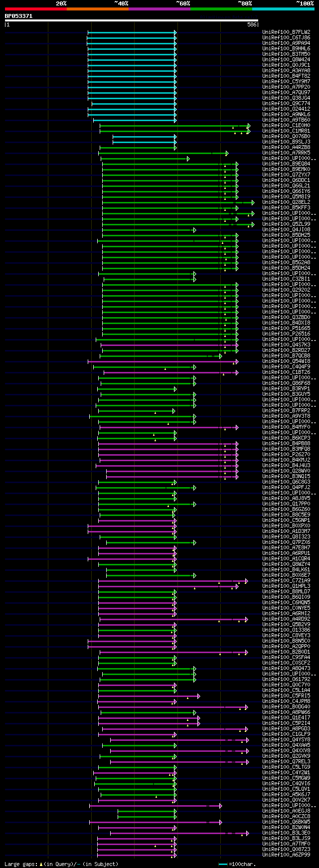Select the BP053371 query label
The width and height of the screenshot is (319, 868).
(x=19, y=16)
